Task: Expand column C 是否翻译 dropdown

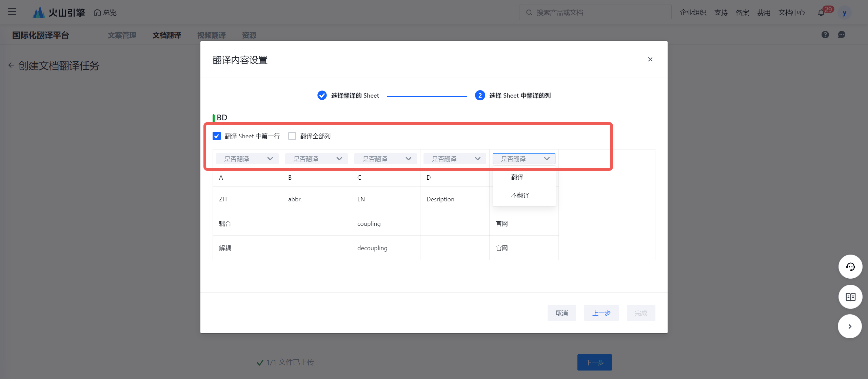Action: point(386,159)
